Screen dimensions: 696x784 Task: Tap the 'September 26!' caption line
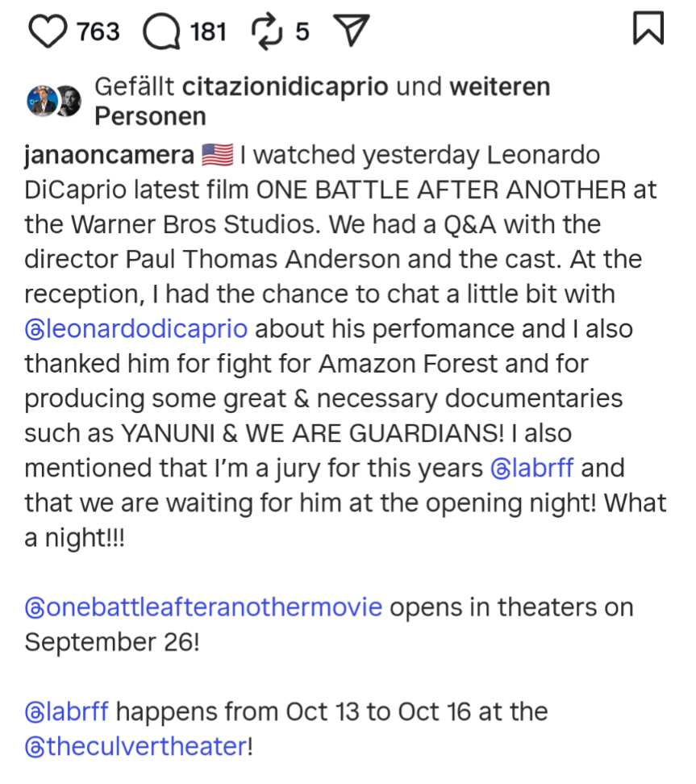pos(111,642)
